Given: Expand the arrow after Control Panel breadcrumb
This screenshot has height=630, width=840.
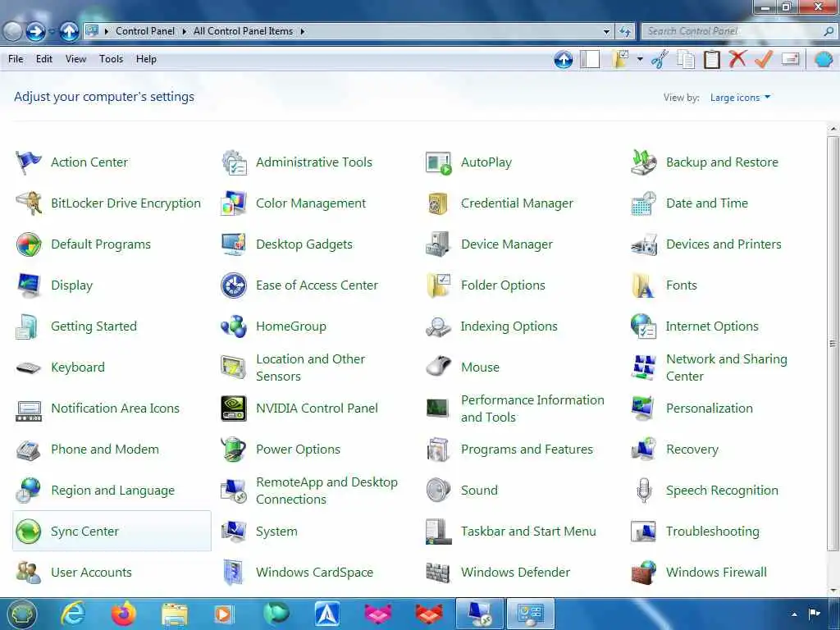Looking at the screenshot, I should [x=185, y=32].
